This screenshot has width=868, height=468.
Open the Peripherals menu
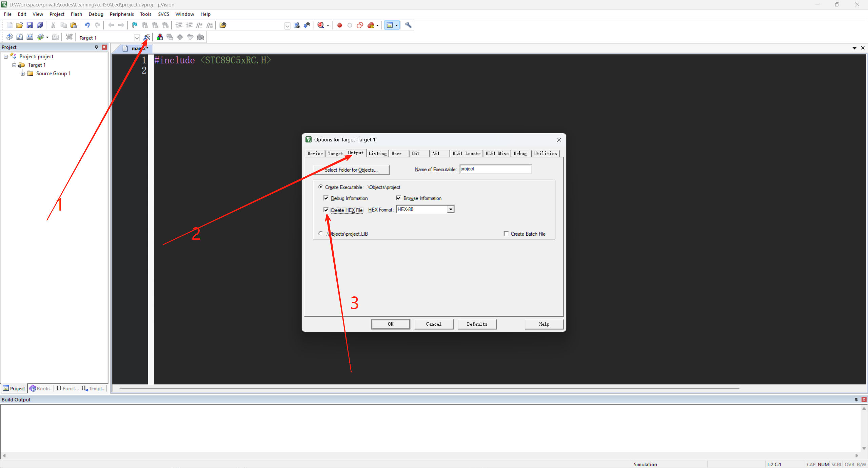pyautogui.click(x=122, y=14)
